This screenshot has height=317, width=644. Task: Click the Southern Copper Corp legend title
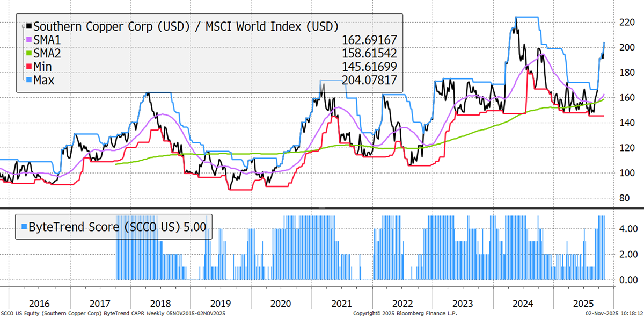pyautogui.click(x=186, y=26)
